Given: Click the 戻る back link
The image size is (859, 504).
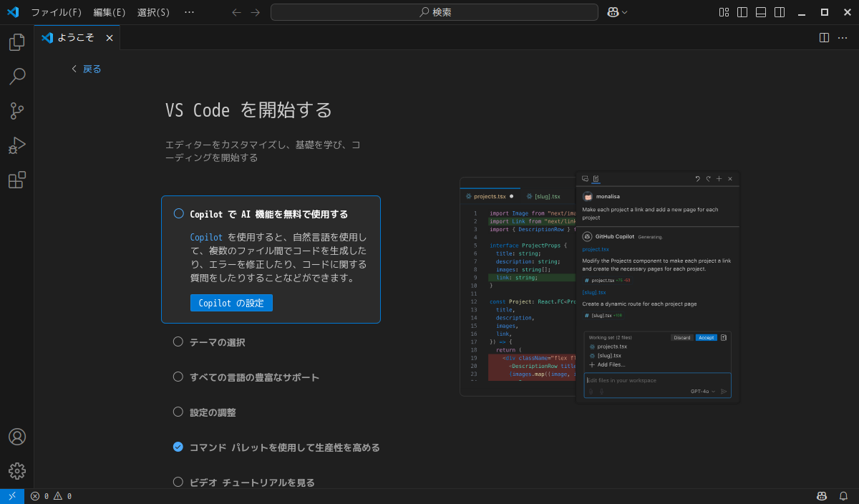Looking at the screenshot, I should coord(86,69).
